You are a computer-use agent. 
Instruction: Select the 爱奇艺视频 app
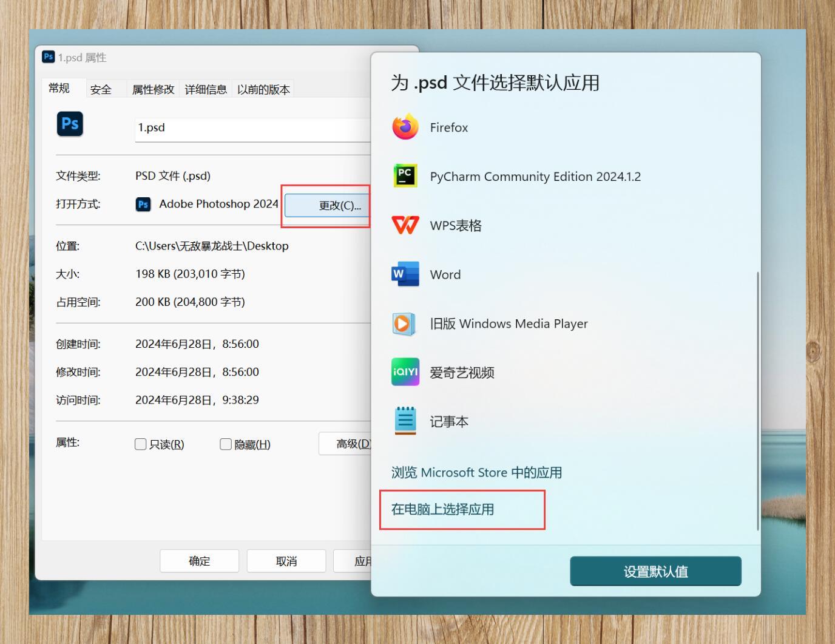461,372
